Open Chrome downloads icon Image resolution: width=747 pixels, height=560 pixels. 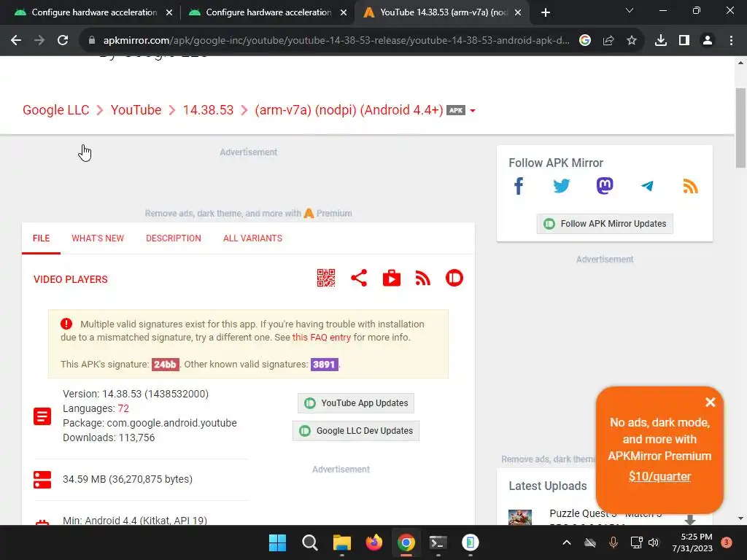click(x=661, y=41)
